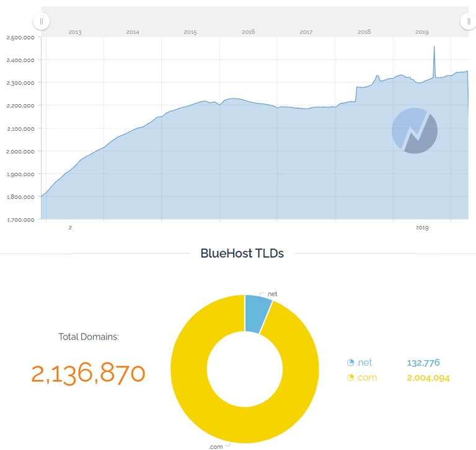Click the 1,900,000 y-axis label
This screenshot has height=450, width=476.
click(x=20, y=174)
